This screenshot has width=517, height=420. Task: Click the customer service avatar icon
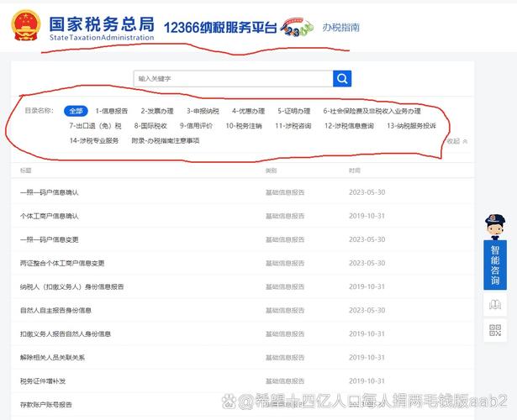pyautogui.click(x=495, y=226)
